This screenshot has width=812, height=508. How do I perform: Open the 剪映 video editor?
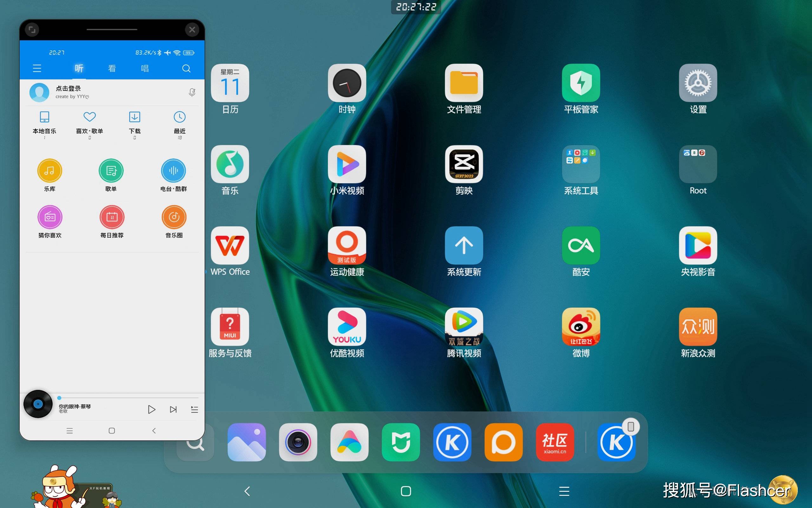tap(464, 170)
